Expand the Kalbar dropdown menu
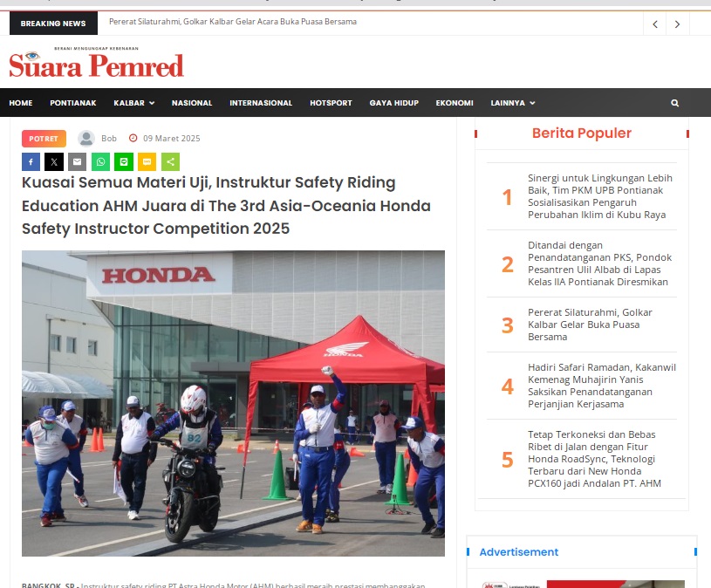This screenshot has height=588, width=711. tap(134, 103)
